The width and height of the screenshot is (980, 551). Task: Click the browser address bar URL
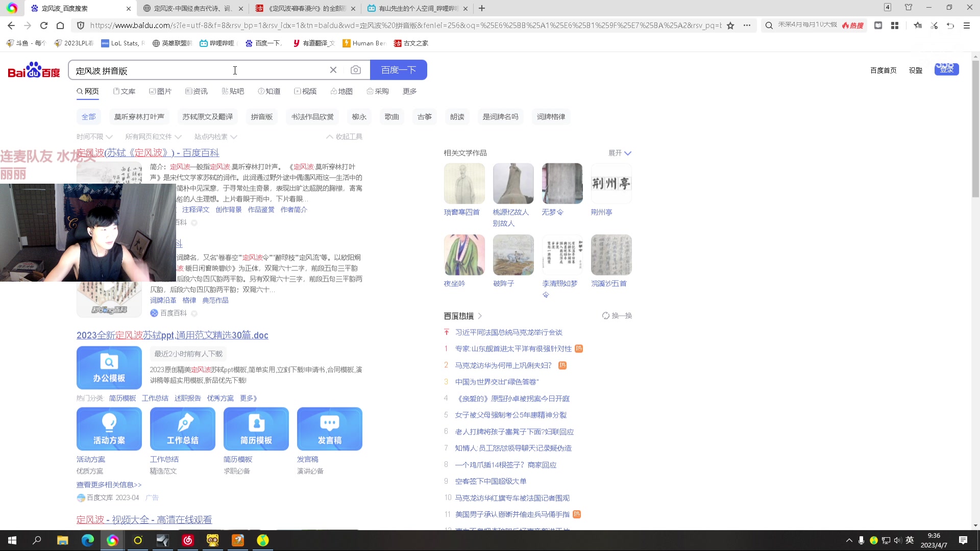click(x=406, y=26)
